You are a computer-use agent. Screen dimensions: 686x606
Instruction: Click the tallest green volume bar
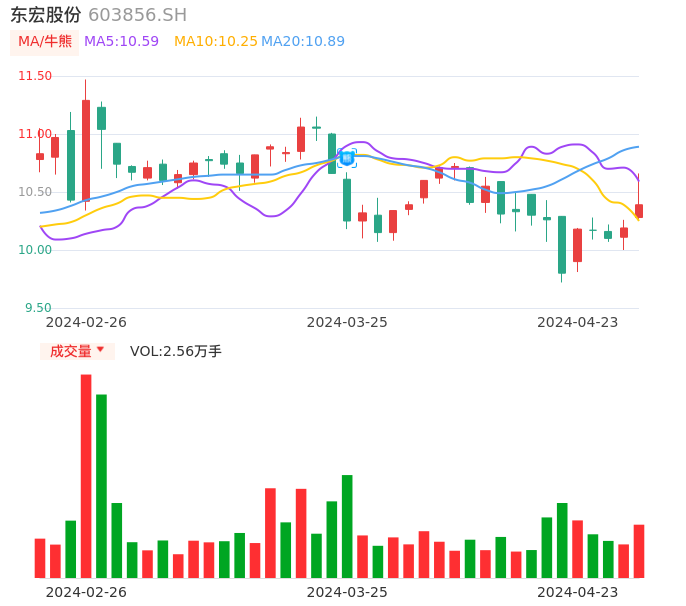tap(101, 485)
